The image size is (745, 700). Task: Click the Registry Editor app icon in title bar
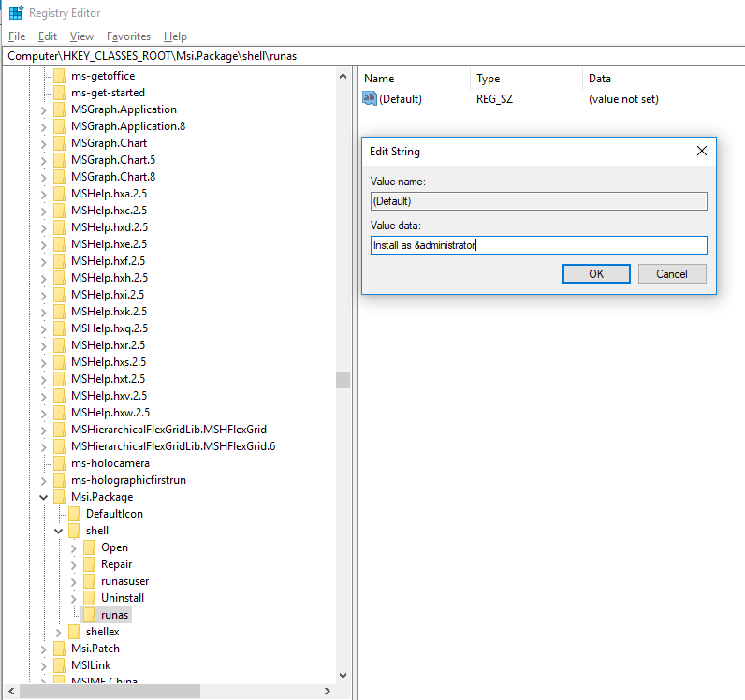(16, 13)
